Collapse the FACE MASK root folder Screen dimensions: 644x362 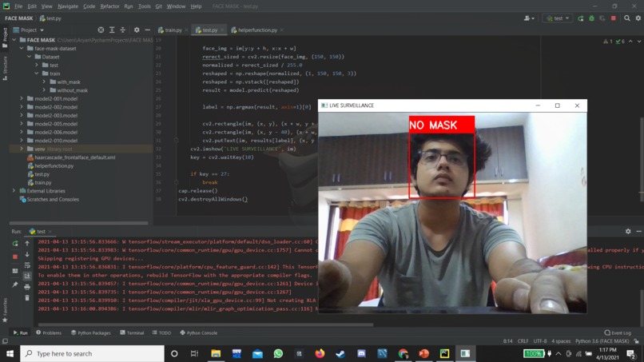click(14, 40)
